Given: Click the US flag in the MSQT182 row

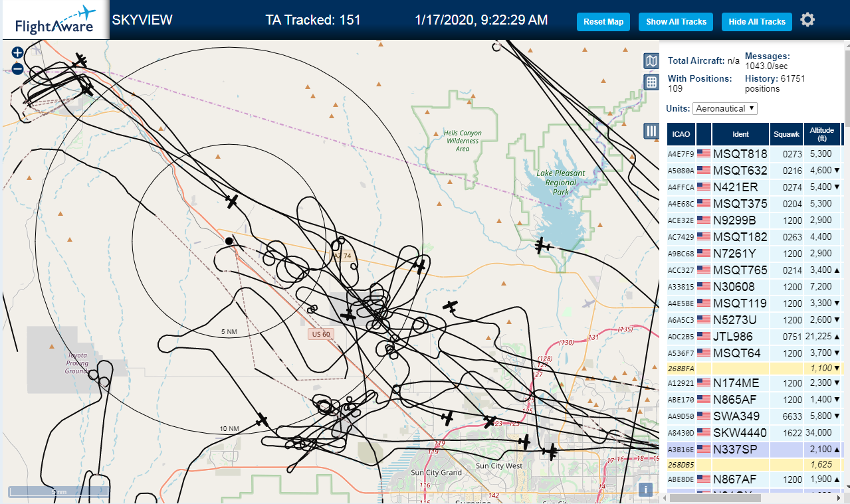Looking at the screenshot, I should point(704,236).
